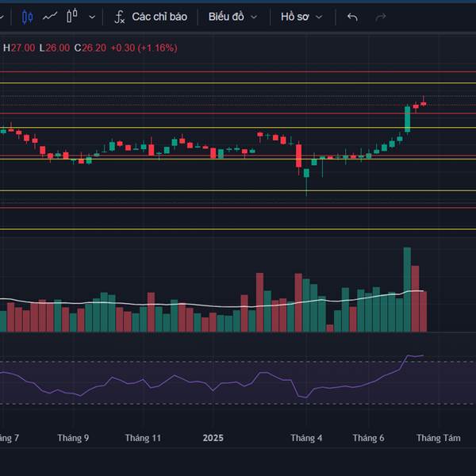The height and width of the screenshot is (476, 476).
Task: Expand the chevron next to Hồ sơ
Action: point(319,17)
